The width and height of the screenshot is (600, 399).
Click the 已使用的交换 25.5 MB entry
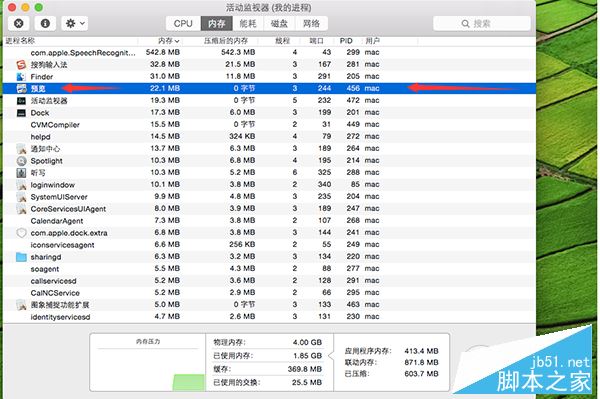(x=268, y=382)
